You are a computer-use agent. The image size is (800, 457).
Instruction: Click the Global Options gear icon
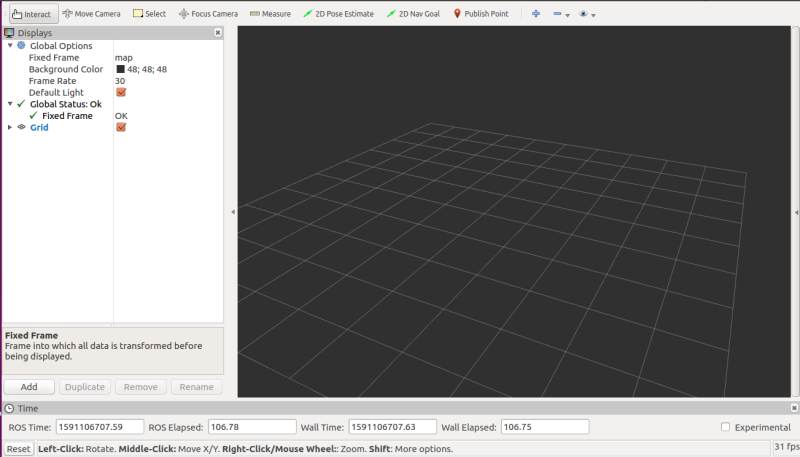pyautogui.click(x=21, y=45)
